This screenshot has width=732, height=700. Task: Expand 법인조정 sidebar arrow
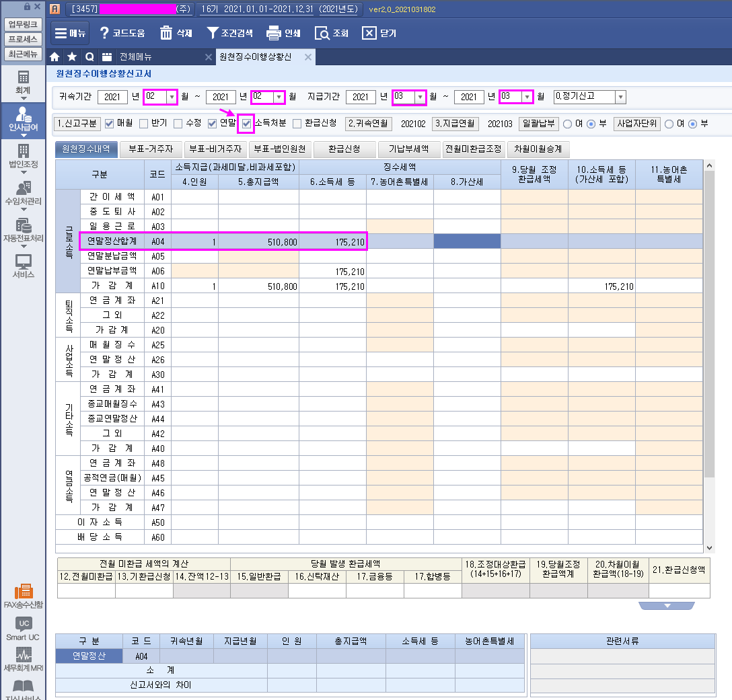coord(24,173)
